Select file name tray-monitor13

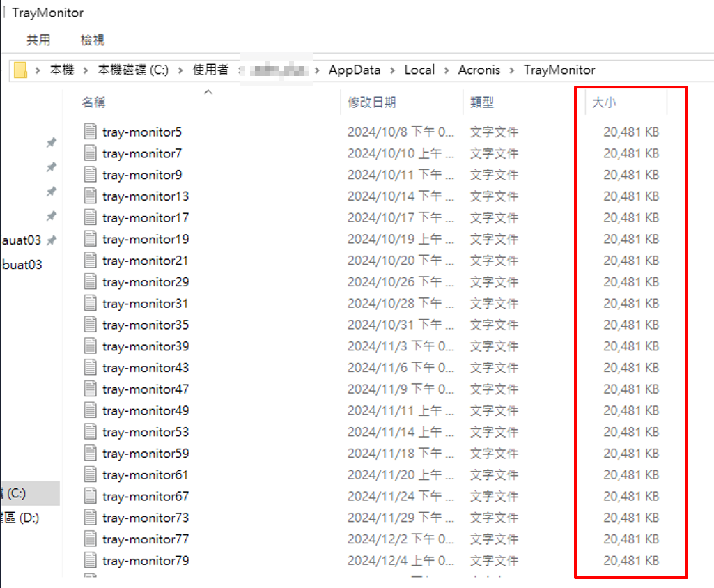[x=146, y=196]
